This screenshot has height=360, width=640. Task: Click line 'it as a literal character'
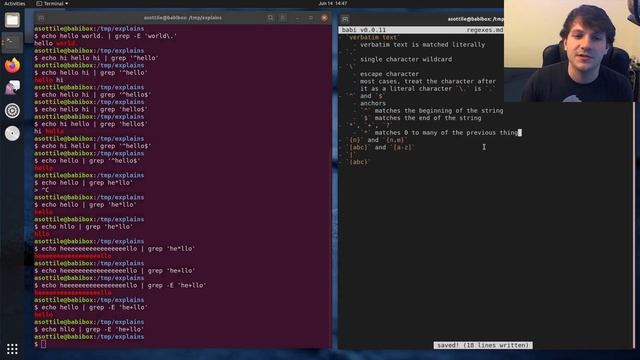pos(428,89)
